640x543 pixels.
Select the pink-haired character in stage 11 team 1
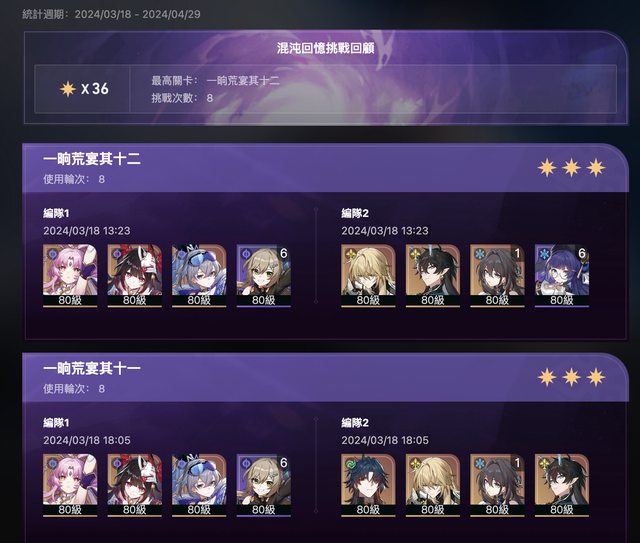tap(70, 485)
